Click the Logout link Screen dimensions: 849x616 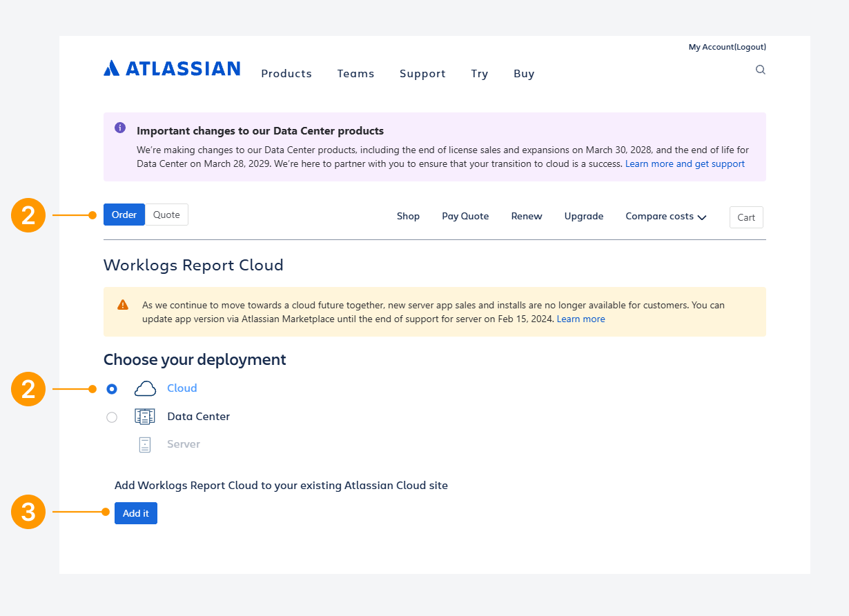coord(750,47)
